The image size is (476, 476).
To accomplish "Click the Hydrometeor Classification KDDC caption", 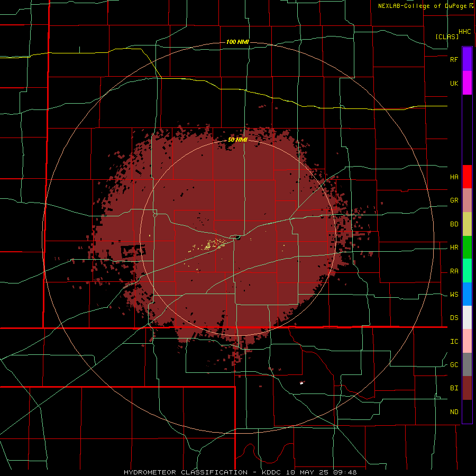I will 240,472.
